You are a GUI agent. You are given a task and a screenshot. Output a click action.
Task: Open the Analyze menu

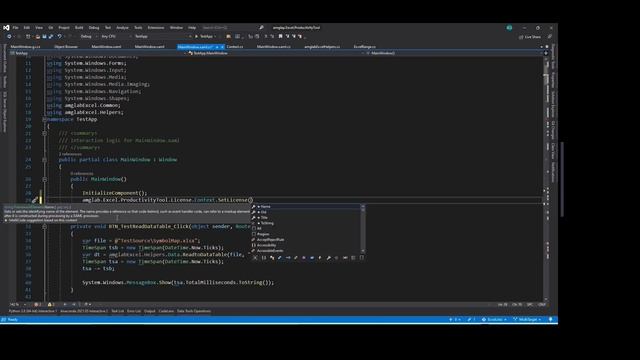click(122, 28)
